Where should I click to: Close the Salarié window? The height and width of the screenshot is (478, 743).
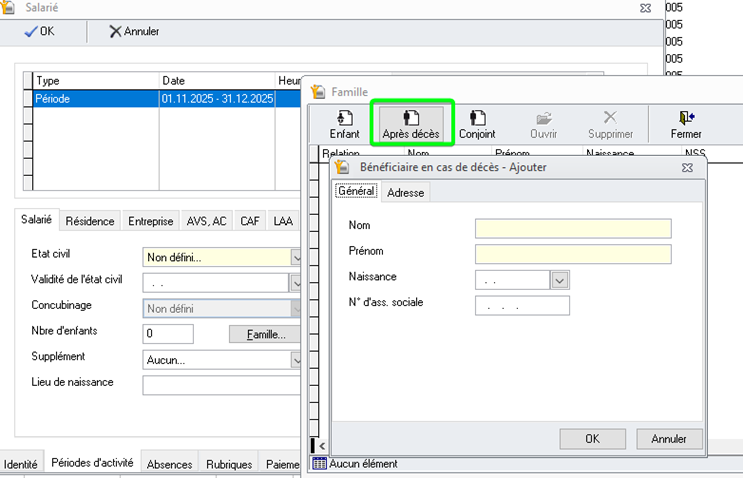point(645,8)
